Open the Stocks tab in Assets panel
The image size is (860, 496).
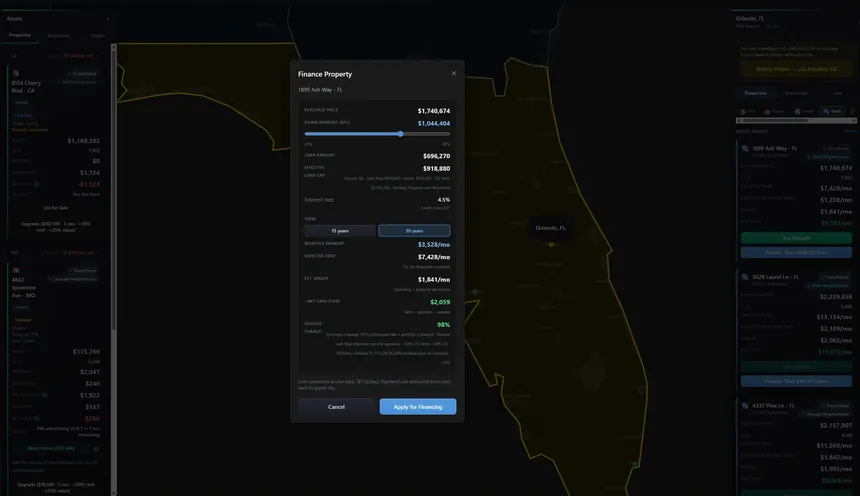pyautogui.click(x=97, y=36)
